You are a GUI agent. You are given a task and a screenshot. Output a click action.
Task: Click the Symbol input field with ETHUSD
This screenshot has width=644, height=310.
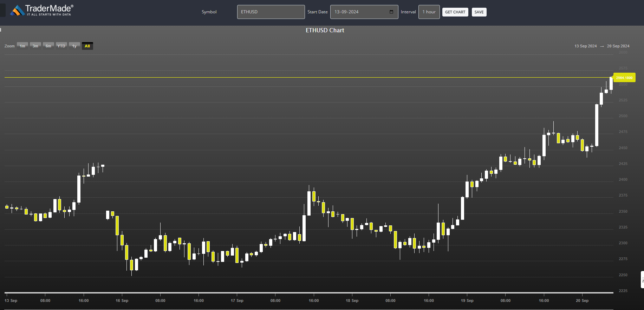click(x=271, y=12)
